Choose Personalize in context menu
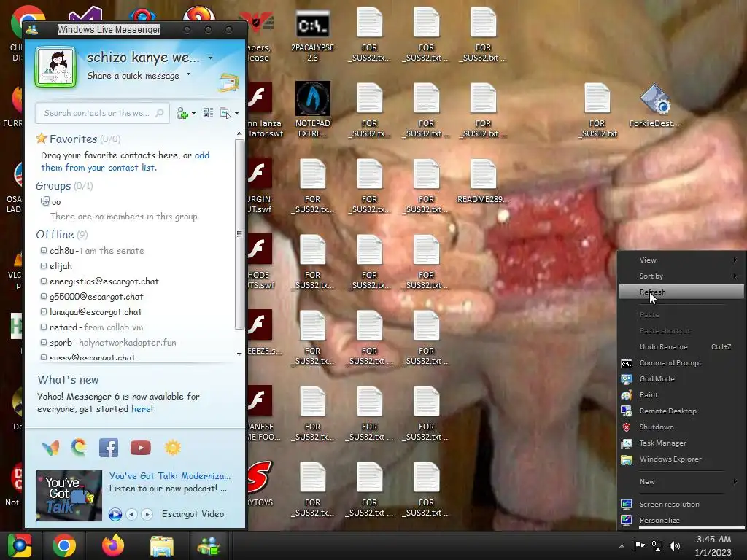 coord(681,520)
